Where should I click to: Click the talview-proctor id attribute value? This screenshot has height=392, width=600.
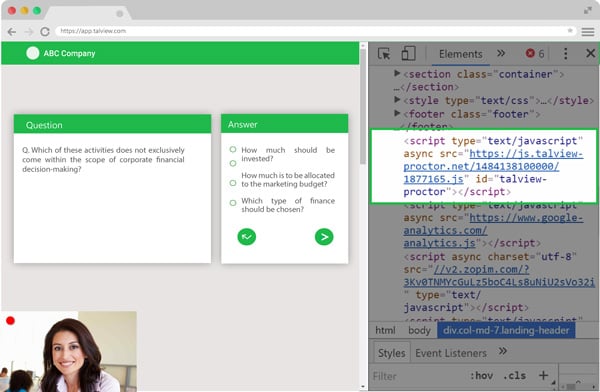[x=475, y=185]
